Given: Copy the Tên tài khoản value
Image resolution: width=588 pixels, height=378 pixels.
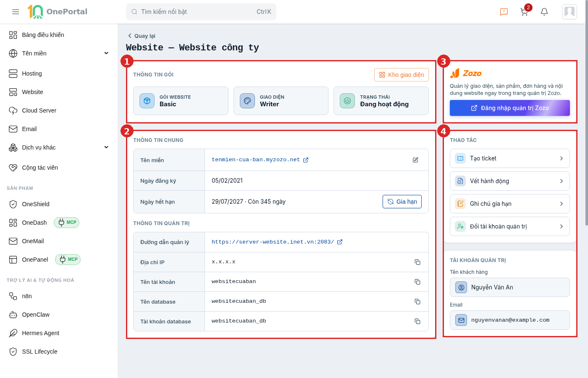Looking at the screenshot, I should [417, 282].
